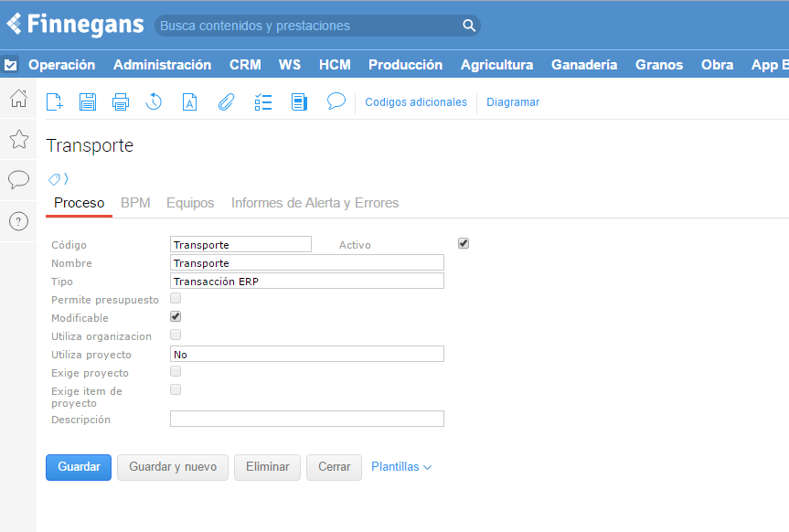Go to the Home sidebar icon
The image size is (789, 532).
pyautogui.click(x=18, y=98)
